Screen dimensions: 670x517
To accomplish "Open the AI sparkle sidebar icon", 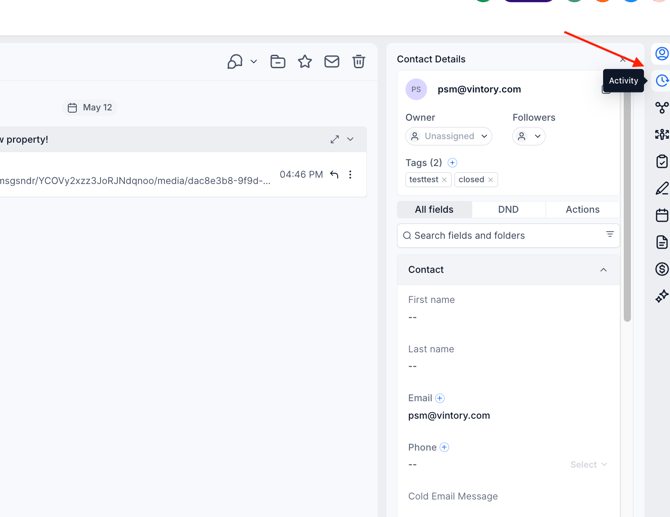I will pos(661,296).
